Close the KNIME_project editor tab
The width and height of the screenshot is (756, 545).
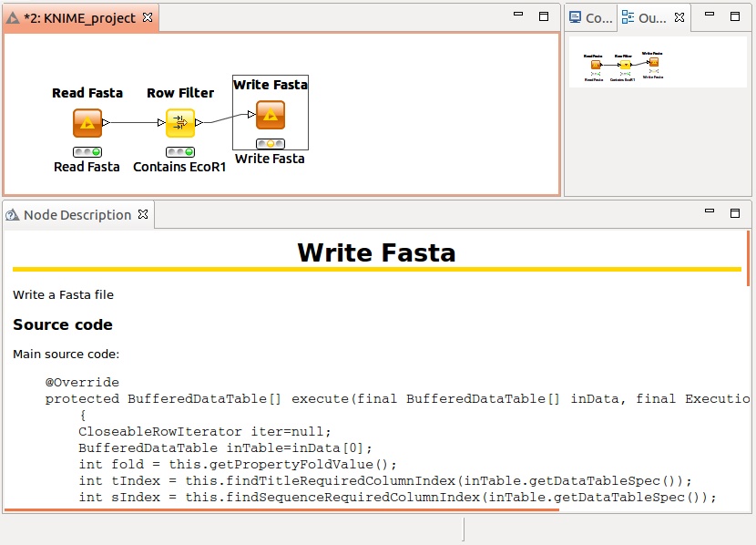[x=148, y=17]
